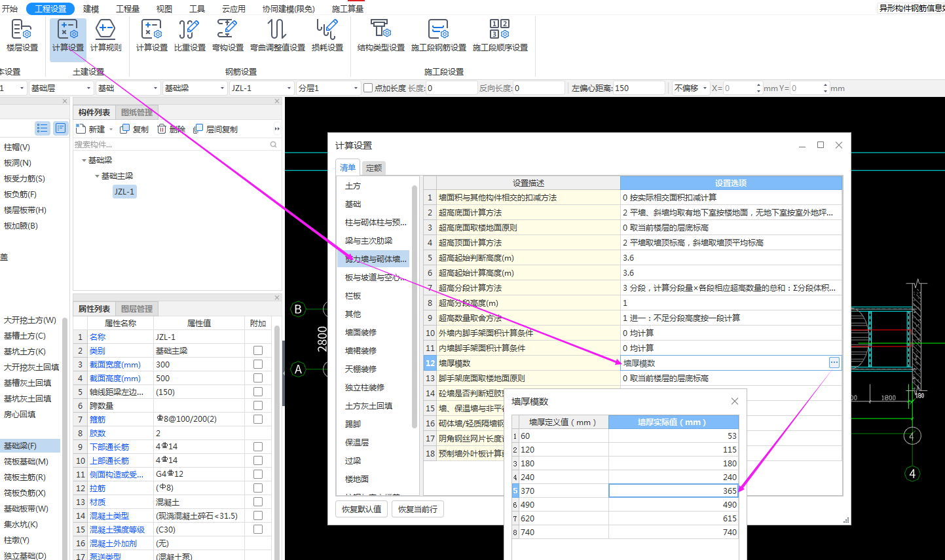The height and width of the screenshot is (560, 945).
Task: Click toolbar overflow arrow in 构件列表 panel
Action: (277, 129)
